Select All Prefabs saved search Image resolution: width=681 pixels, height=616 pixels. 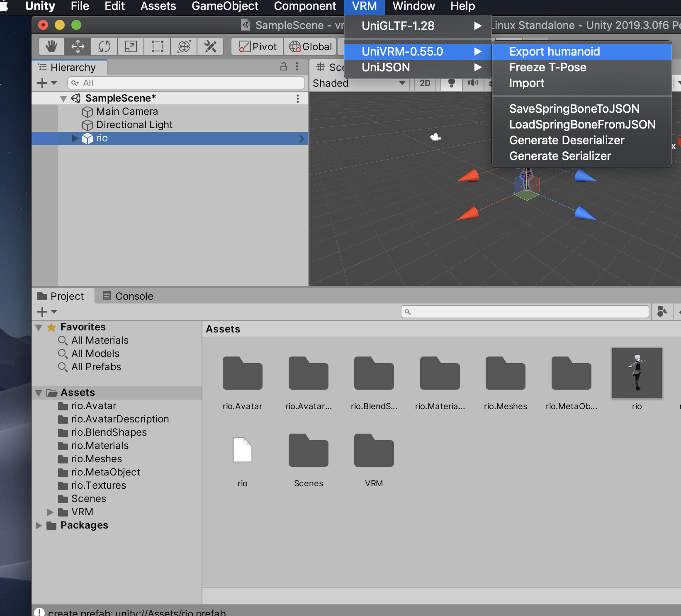96,367
